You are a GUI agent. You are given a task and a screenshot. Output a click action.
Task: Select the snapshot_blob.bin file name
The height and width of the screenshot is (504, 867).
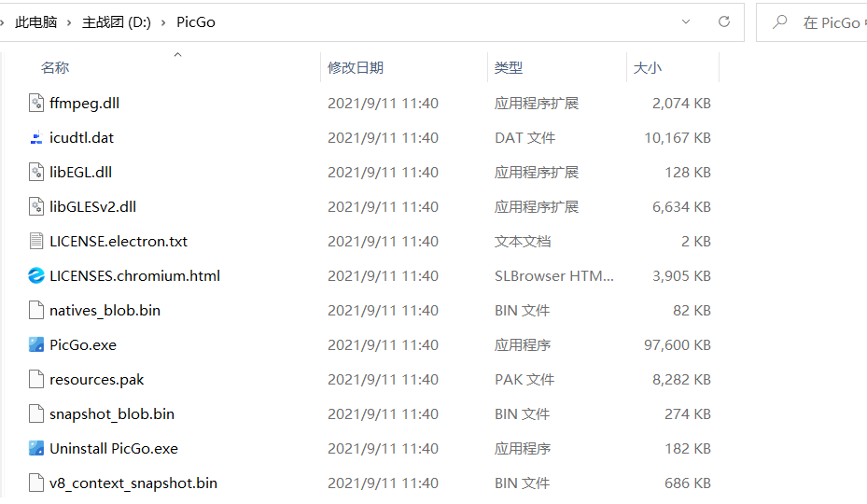[112, 413]
